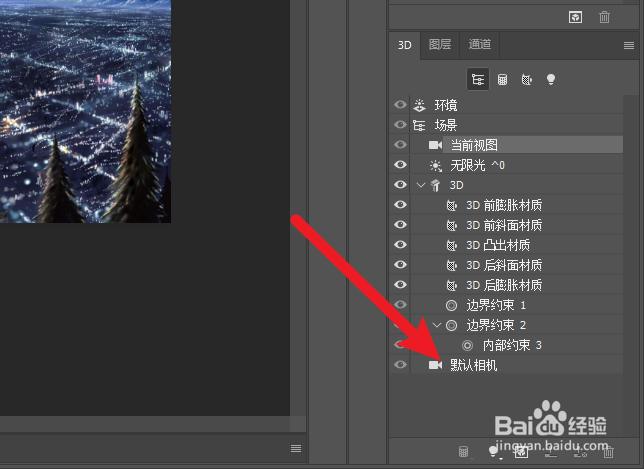
Task: Click the light icon beside 无限光 ^0
Action: click(x=435, y=165)
